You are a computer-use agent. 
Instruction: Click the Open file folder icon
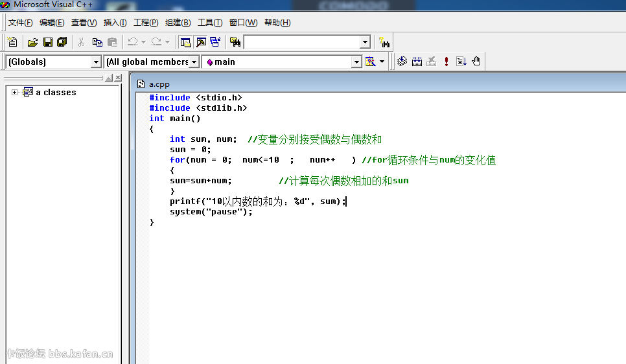(x=33, y=42)
